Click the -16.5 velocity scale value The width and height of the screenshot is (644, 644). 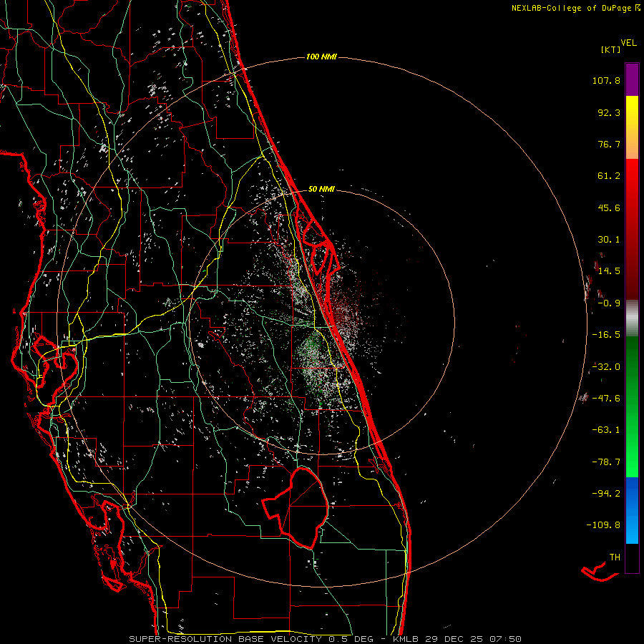(x=606, y=335)
